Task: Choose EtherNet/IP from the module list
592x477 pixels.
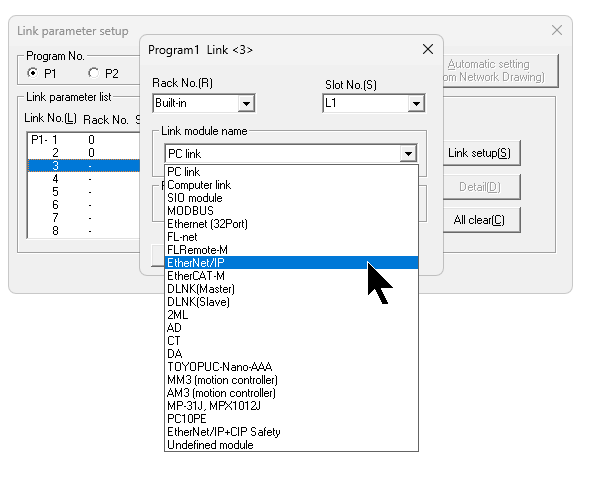Action: pos(291,263)
